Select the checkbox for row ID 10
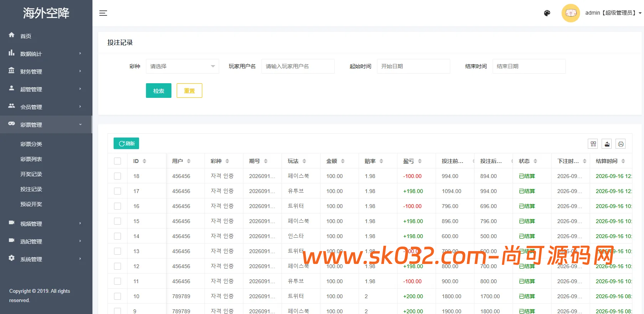Screen dimensions: 644x314 [x=117, y=296]
